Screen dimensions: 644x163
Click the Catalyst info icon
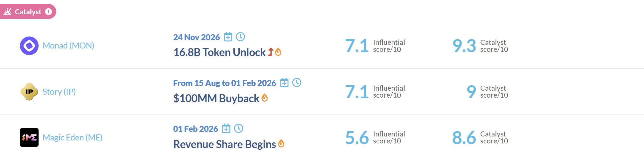[x=49, y=12]
